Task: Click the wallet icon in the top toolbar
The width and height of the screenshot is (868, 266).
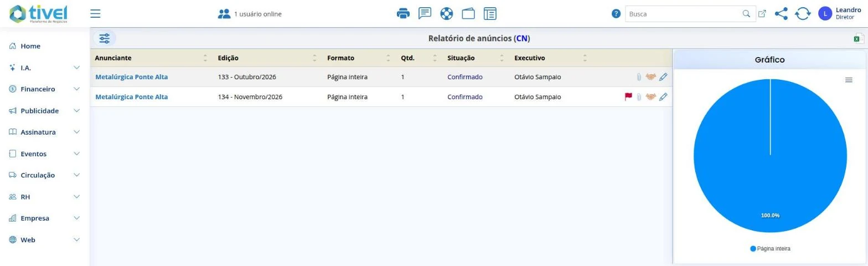Action: pyautogui.click(x=468, y=14)
